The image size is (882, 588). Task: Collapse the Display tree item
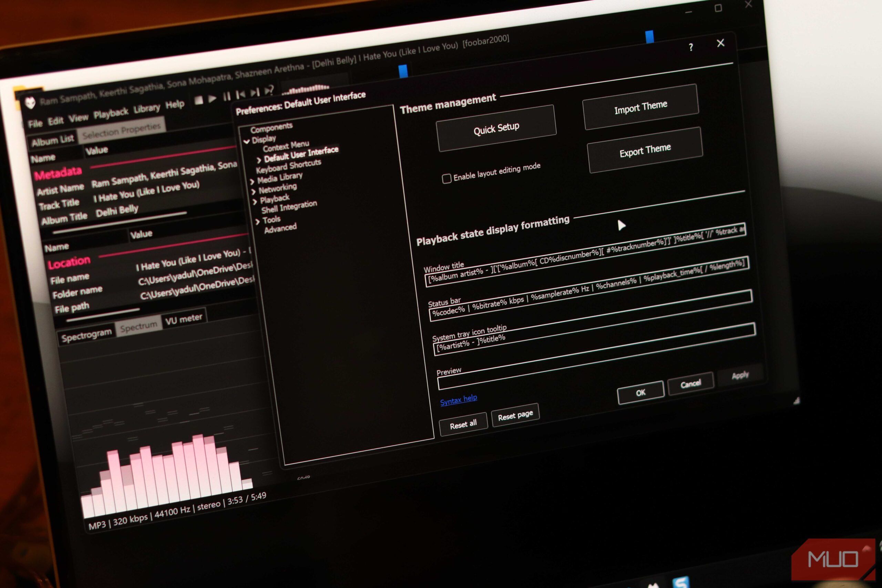coord(246,141)
